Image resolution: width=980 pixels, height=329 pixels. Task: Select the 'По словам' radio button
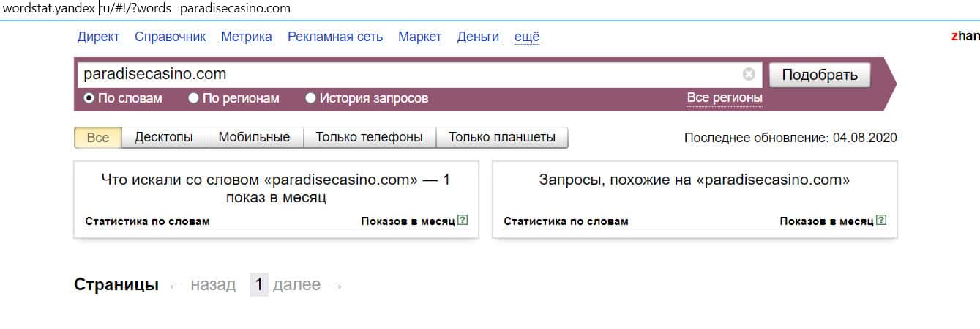pyautogui.click(x=89, y=98)
